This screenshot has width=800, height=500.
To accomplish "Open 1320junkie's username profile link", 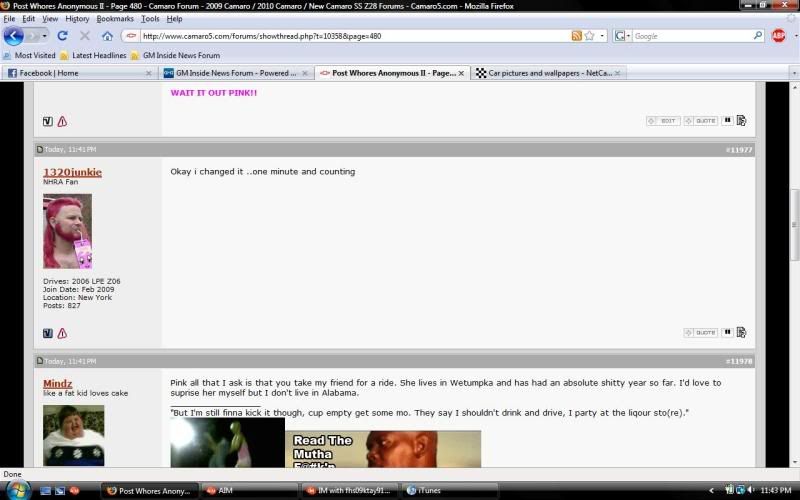I will [x=72, y=172].
